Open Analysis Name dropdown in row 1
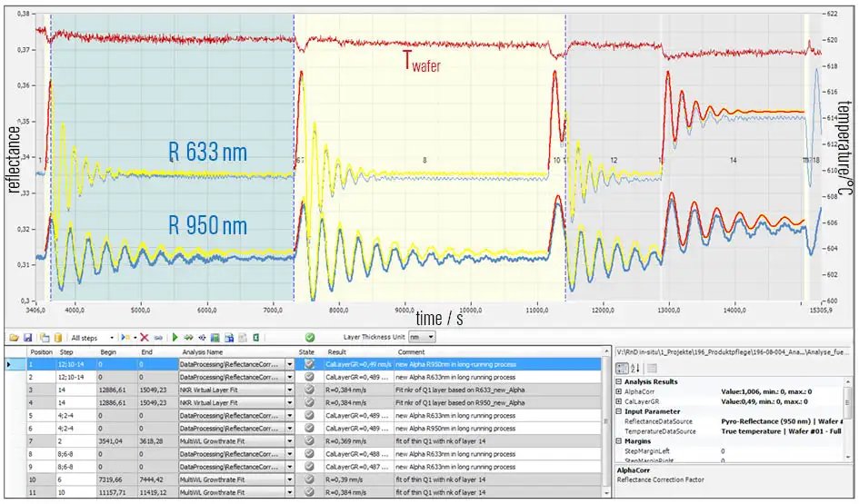This screenshot has height=504, width=859. (x=290, y=364)
